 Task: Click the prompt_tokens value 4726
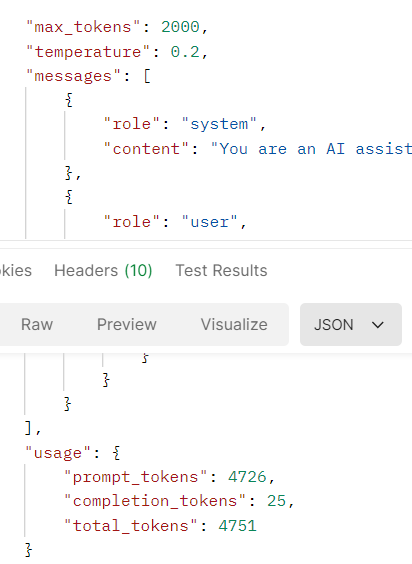pyautogui.click(x=247, y=477)
